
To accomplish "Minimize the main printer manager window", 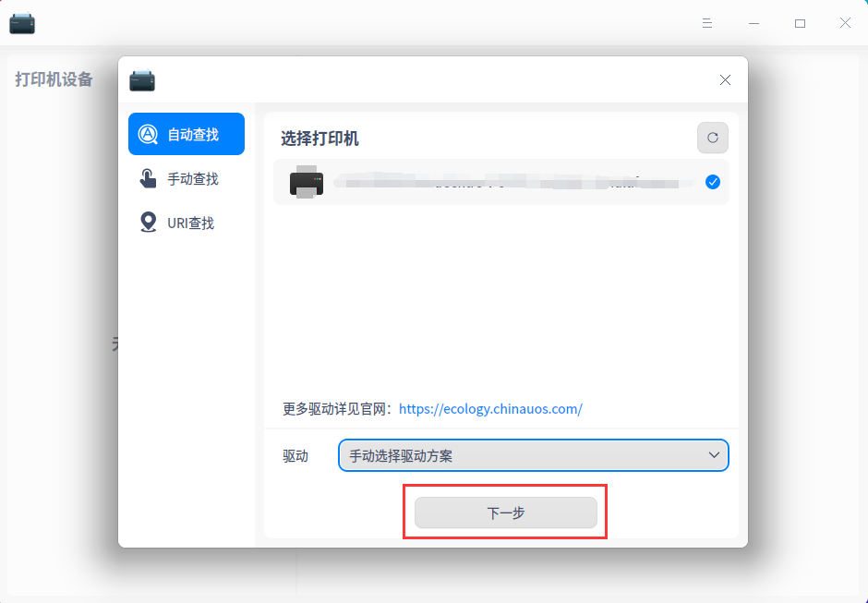I will [753, 23].
